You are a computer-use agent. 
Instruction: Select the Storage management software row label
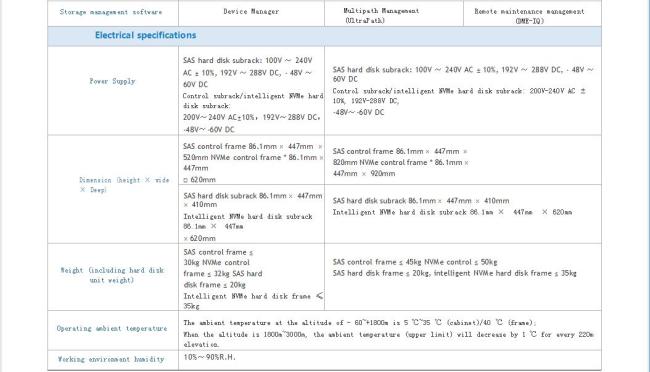coord(111,12)
